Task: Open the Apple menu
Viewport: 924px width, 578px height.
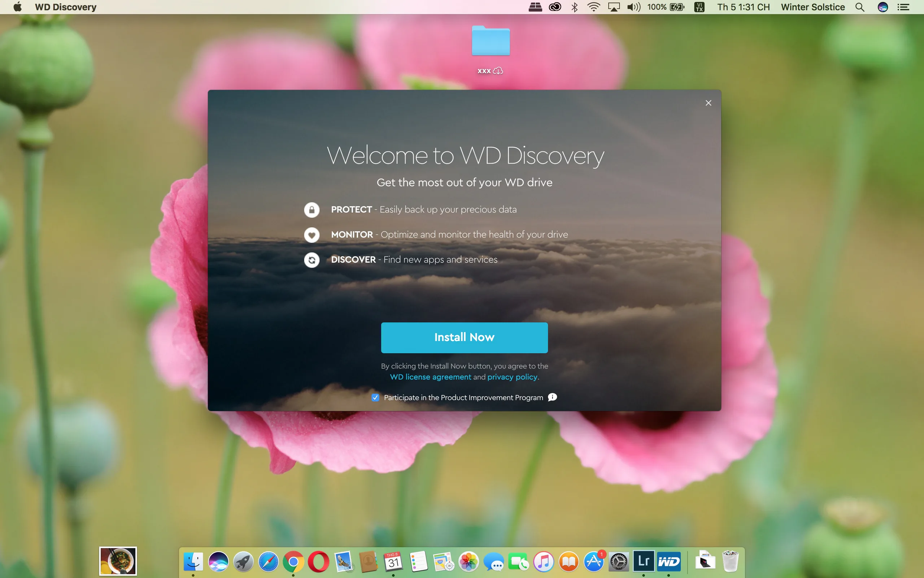Action: click(18, 7)
